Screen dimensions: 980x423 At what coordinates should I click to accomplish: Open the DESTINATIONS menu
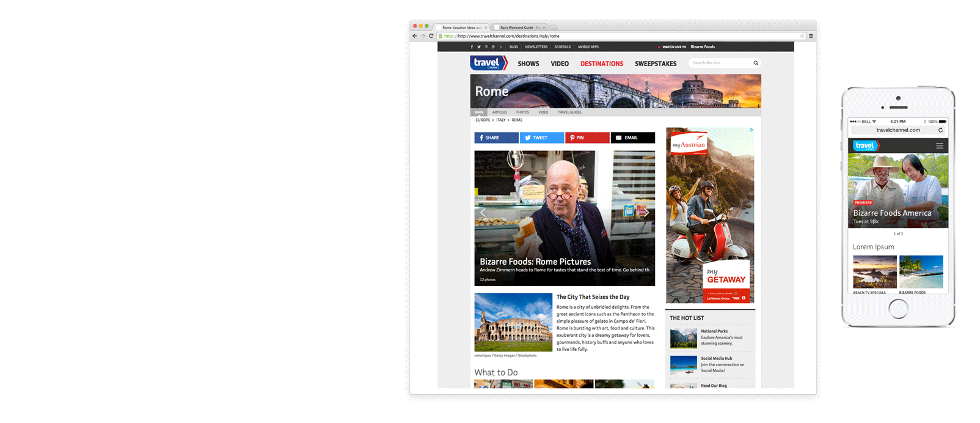(602, 64)
